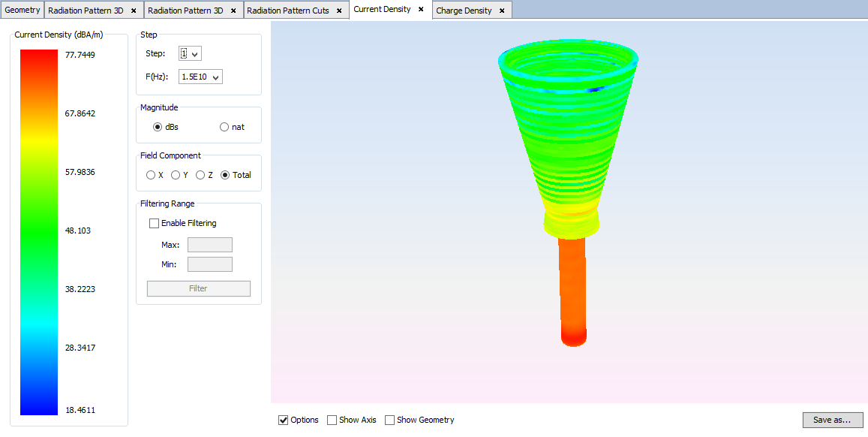
Task: Select the nat magnitude option
Action: click(224, 128)
